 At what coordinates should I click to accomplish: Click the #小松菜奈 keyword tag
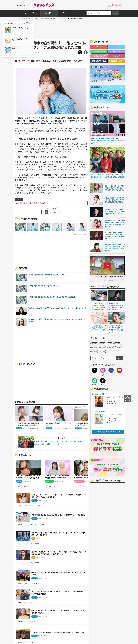click(111, 348)
